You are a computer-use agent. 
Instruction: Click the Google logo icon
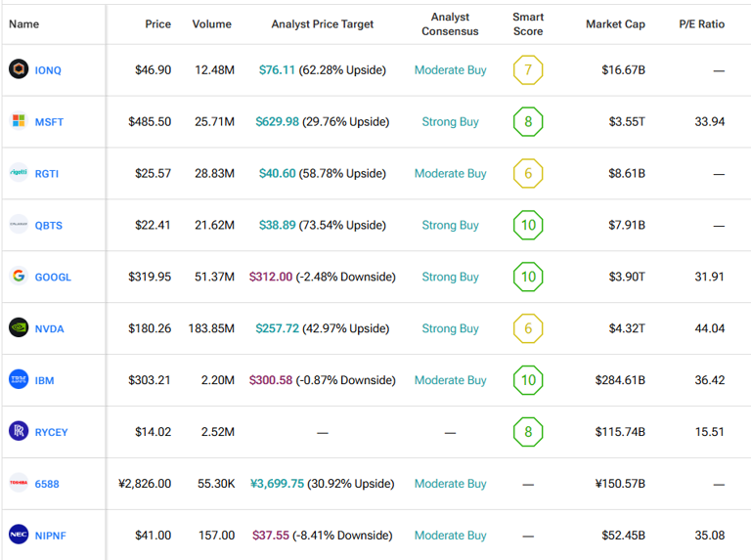[19, 277]
